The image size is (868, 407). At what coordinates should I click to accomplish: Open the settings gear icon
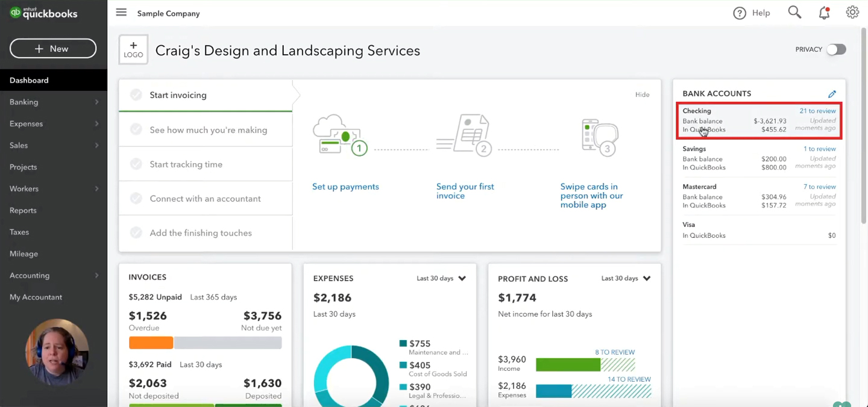[x=852, y=13]
